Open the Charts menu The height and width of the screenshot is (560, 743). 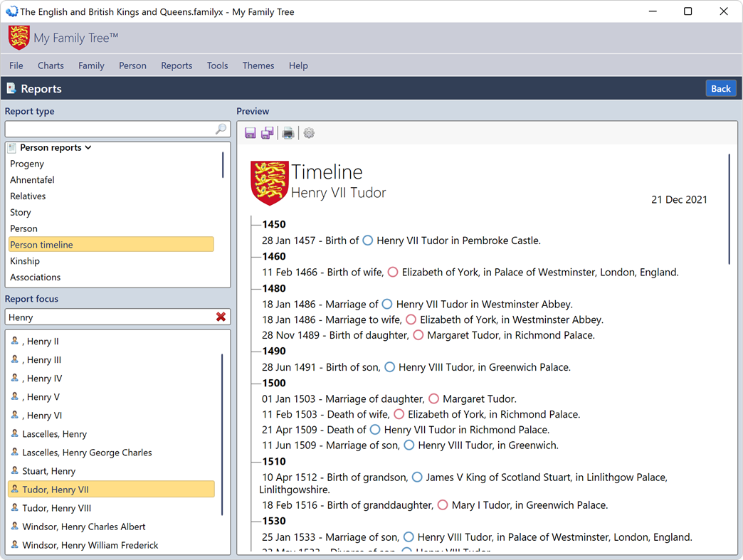pyautogui.click(x=51, y=65)
